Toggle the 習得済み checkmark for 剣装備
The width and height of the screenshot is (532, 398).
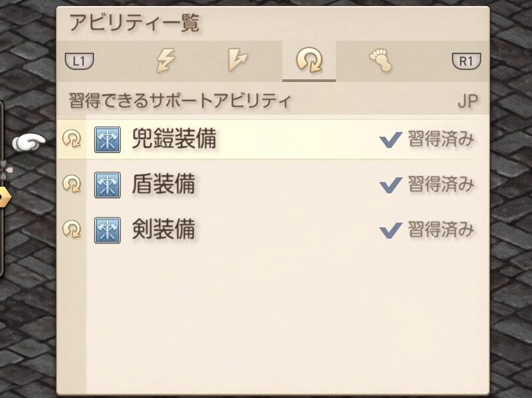(x=390, y=231)
